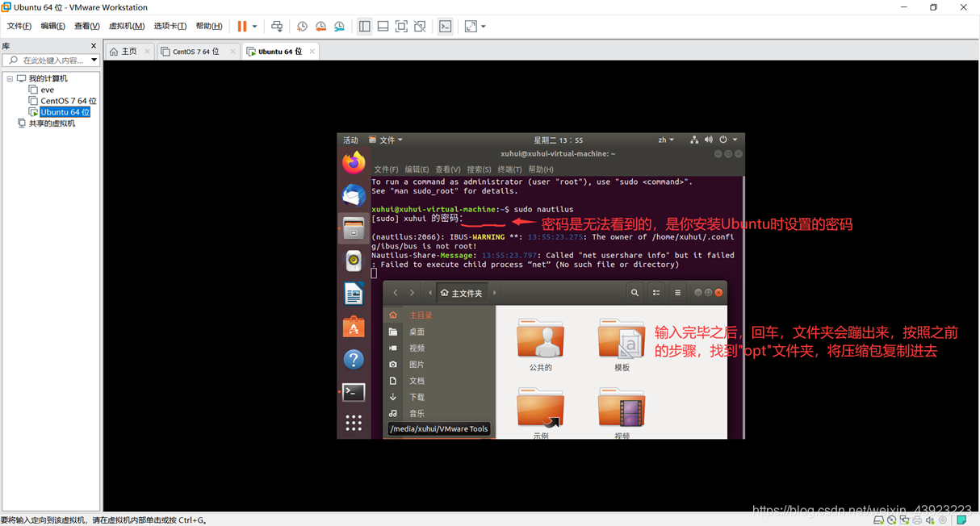Open the Files app in the dock

click(x=354, y=228)
